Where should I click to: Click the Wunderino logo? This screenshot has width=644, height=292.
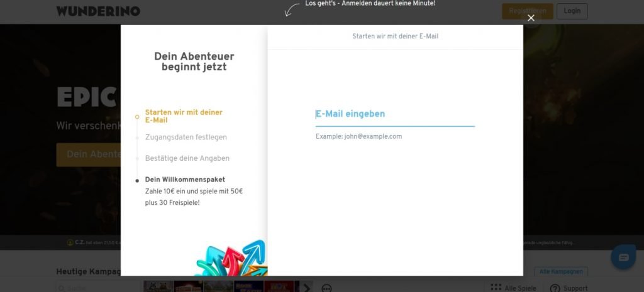click(x=98, y=11)
